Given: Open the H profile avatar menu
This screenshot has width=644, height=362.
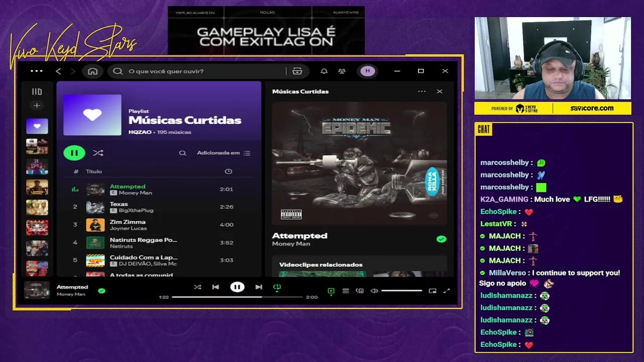Looking at the screenshot, I should tap(368, 71).
